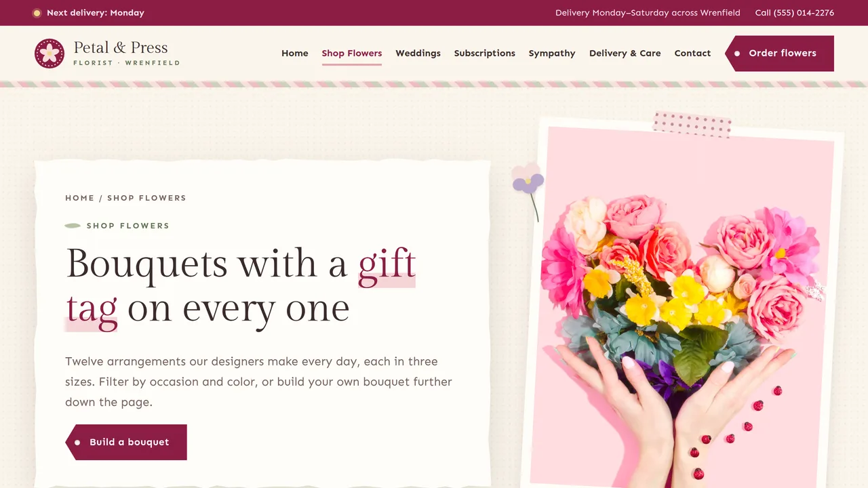Click the SHOP FLOWERS breadcrumb text
This screenshot has width=868, height=488.
146,198
